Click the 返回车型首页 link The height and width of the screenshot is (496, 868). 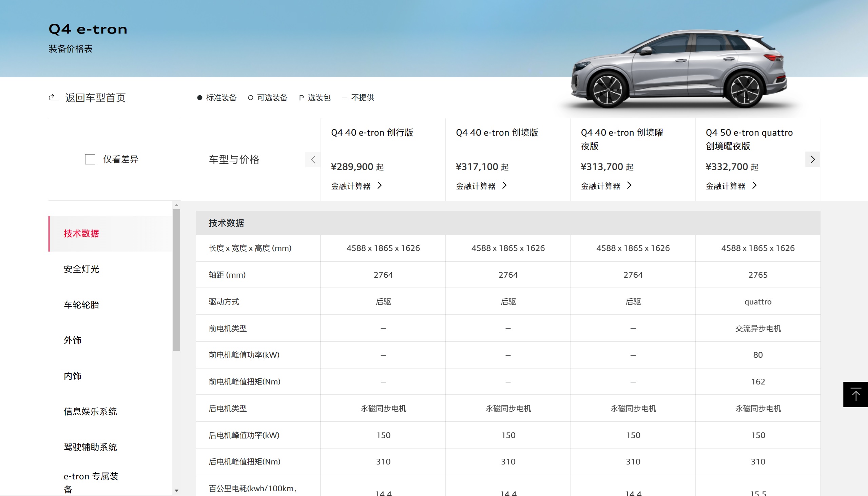click(x=95, y=98)
